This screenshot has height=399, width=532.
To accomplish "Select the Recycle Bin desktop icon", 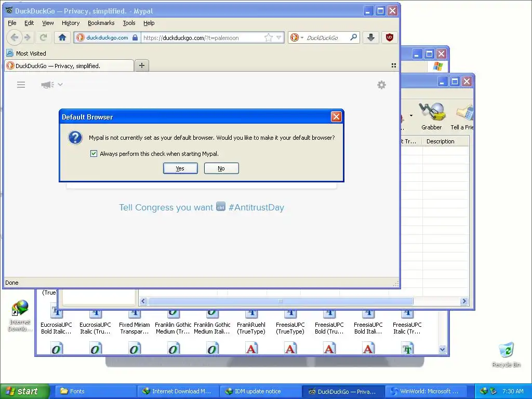I will (x=506, y=355).
